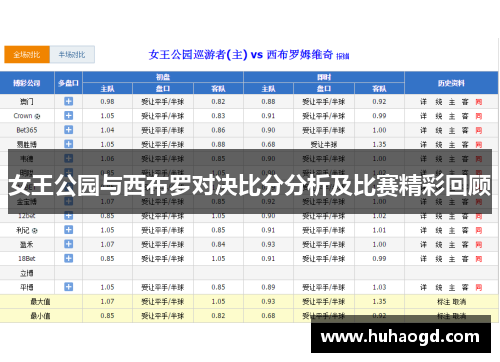This screenshot has width=500, height=362.
Task: Click red 同 link in Crown row
Action: [479, 116]
